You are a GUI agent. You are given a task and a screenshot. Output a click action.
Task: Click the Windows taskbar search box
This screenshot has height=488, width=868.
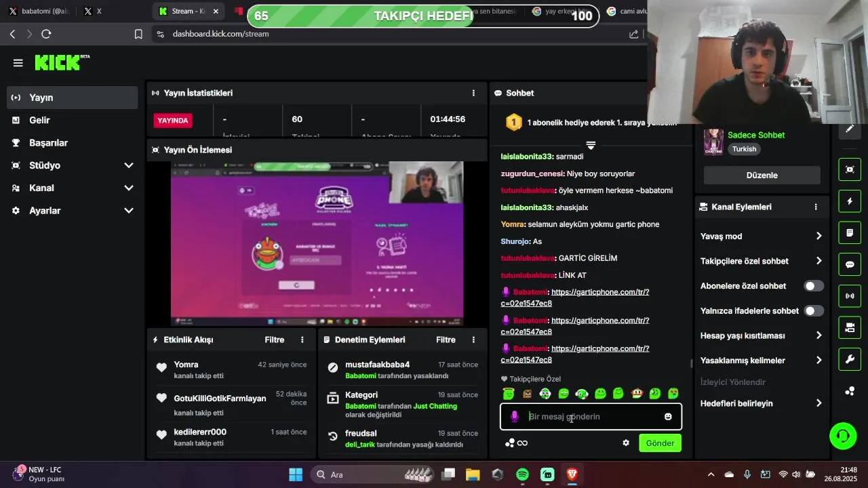click(x=372, y=474)
